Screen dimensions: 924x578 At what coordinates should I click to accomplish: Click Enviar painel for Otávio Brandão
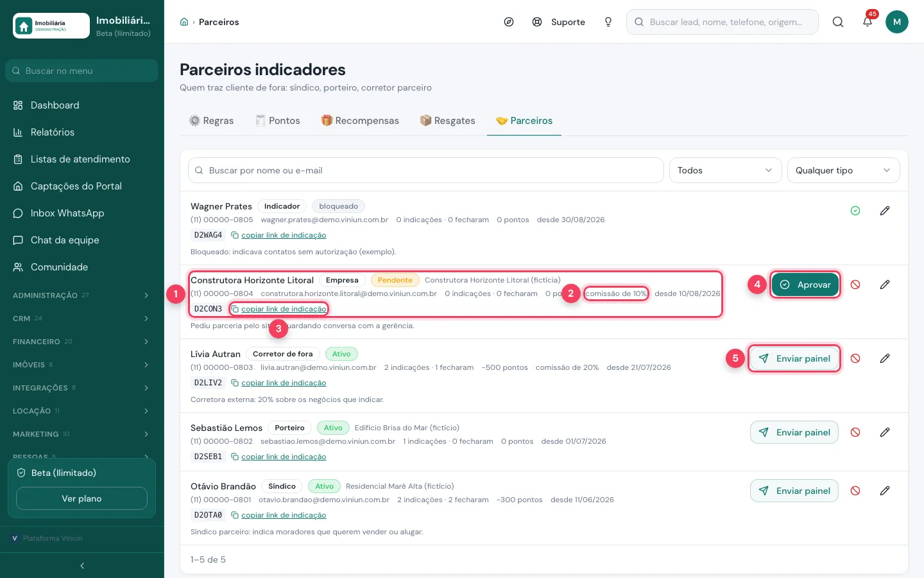pos(794,491)
